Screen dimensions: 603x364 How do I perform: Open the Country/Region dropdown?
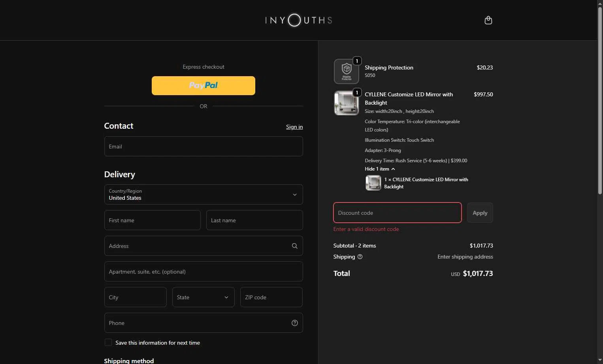tap(204, 195)
